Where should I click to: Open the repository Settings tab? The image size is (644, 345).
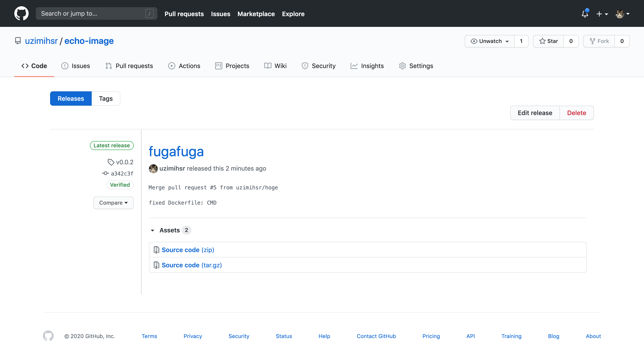point(416,66)
